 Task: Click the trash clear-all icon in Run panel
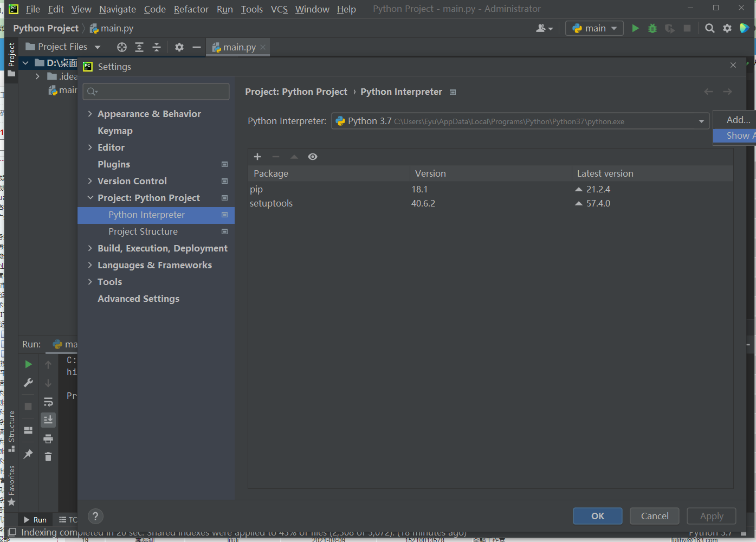[48, 457]
